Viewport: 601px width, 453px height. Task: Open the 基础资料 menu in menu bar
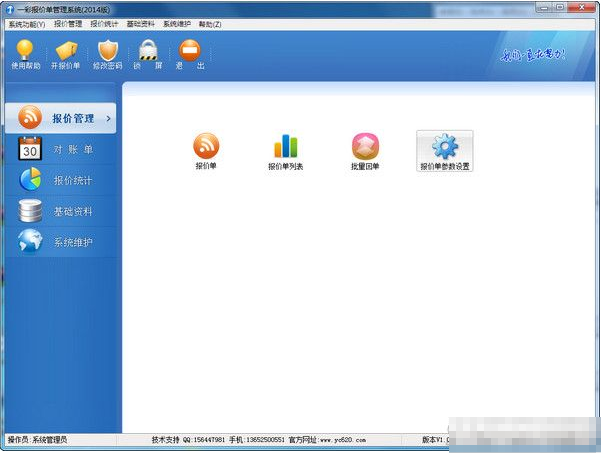click(x=141, y=24)
